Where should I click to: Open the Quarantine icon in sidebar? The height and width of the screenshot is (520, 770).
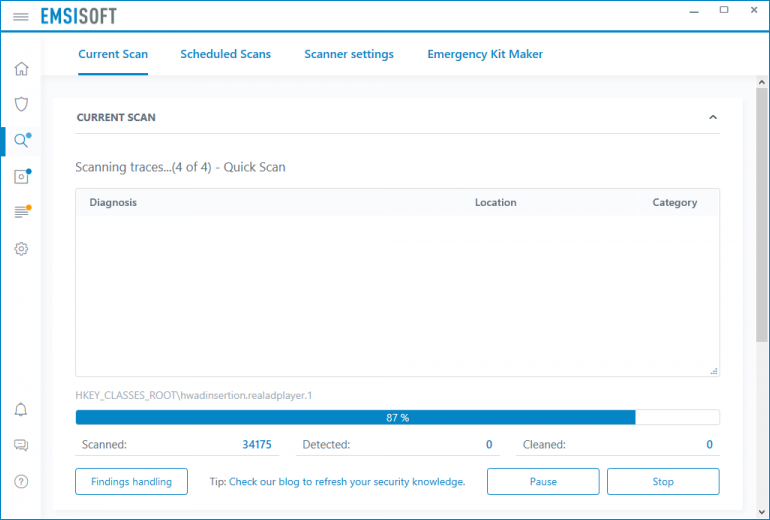tap(22, 176)
